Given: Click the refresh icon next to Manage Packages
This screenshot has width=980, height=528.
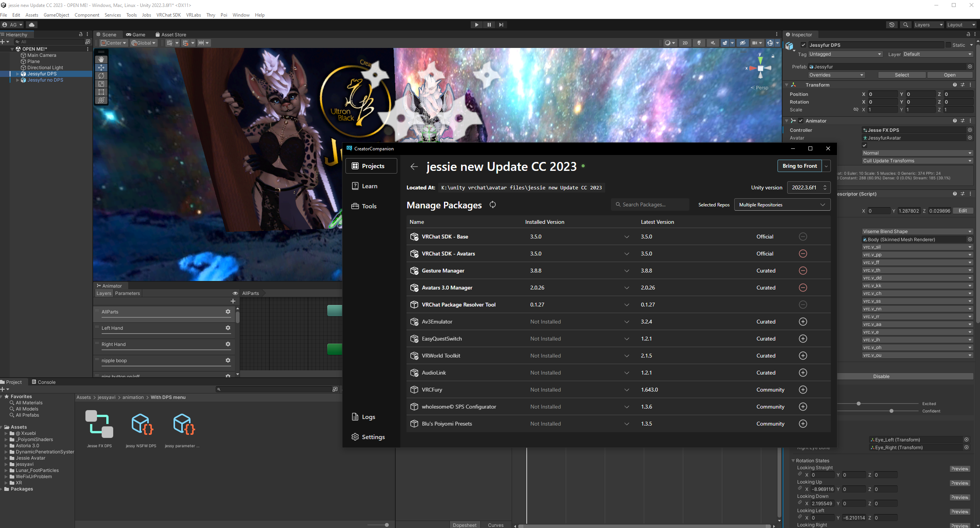Looking at the screenshot, I should [493, 204].
